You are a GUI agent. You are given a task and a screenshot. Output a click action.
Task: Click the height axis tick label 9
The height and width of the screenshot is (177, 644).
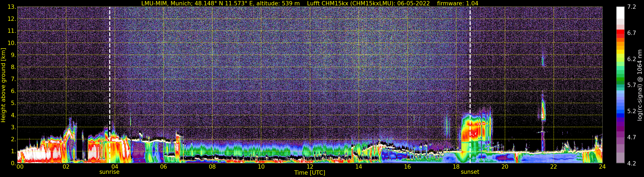coord(13,55)
